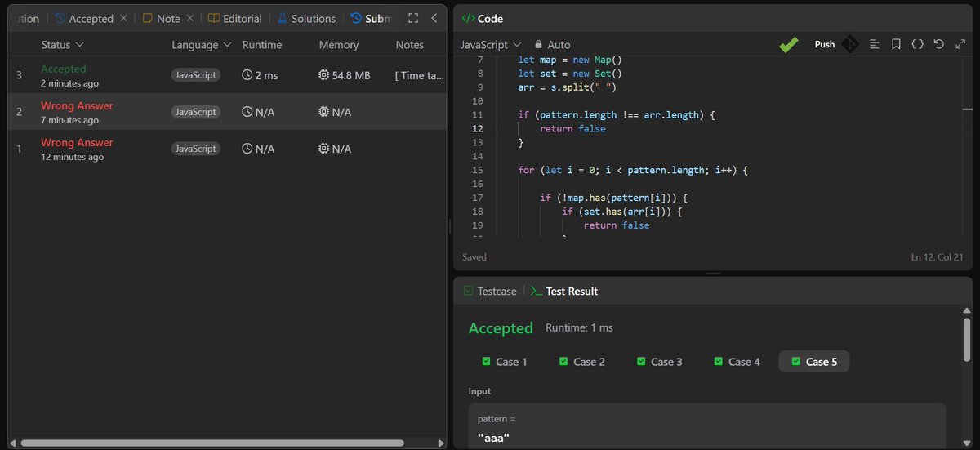Select the Case 2 tab

click(582, 362)
